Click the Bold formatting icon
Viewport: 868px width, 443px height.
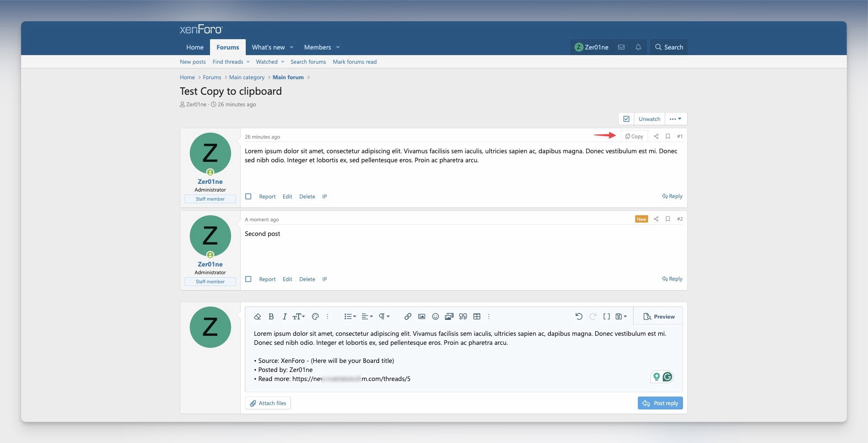pyautogui.click(x=271, y=316)
